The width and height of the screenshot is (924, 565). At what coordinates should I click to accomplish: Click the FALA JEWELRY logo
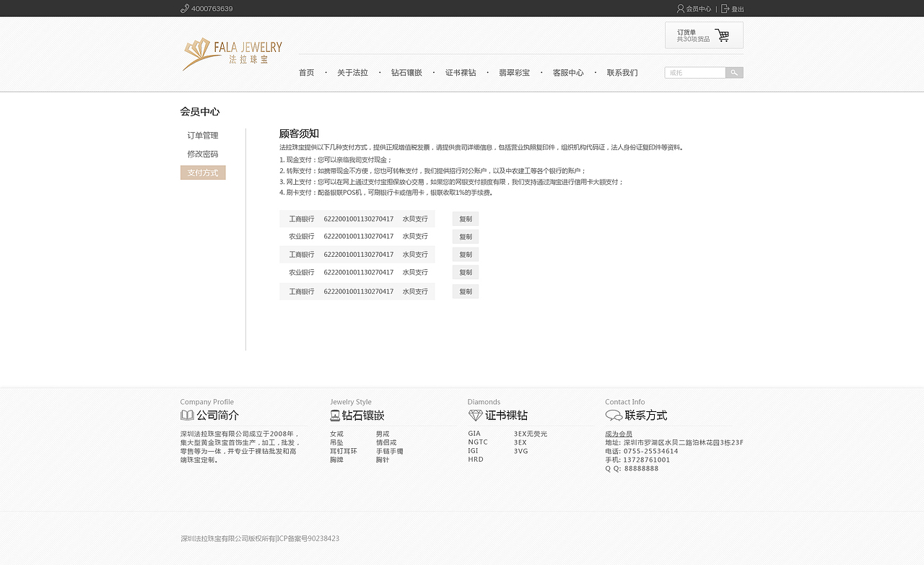click(231, 53)
